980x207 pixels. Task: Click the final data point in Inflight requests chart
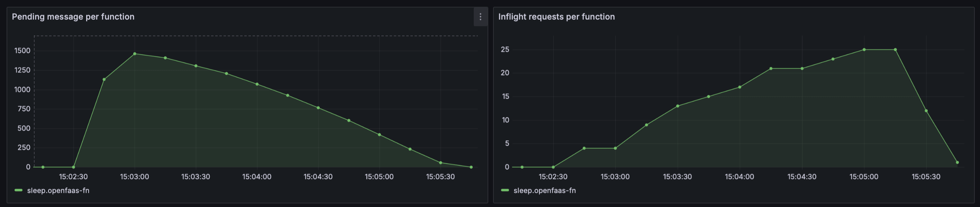(x=957, y=162)
